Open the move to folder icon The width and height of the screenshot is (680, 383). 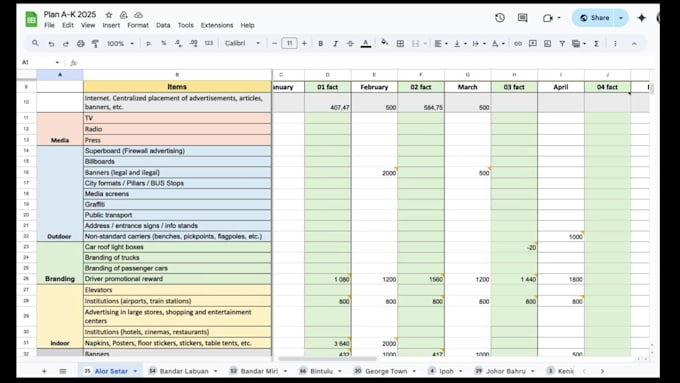(124, 15)
